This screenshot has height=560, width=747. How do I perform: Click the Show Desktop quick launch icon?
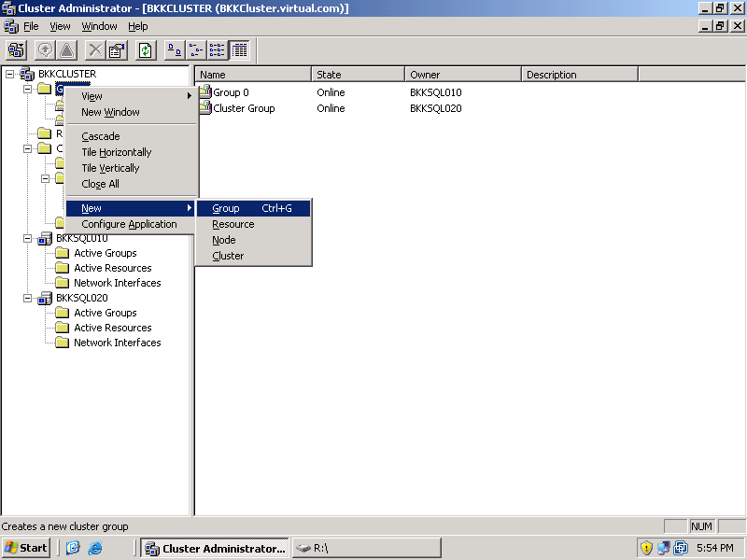(73, 548)
